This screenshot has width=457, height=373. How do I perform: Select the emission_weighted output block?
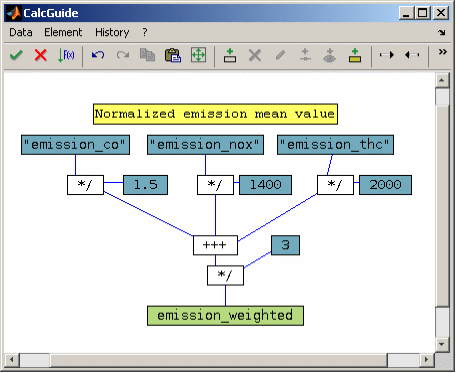[225, 316]
